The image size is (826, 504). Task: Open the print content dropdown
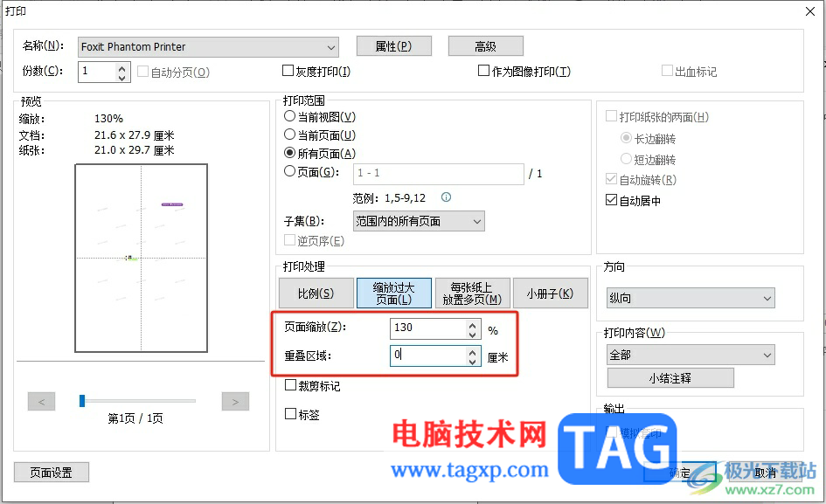click(691, 355)
